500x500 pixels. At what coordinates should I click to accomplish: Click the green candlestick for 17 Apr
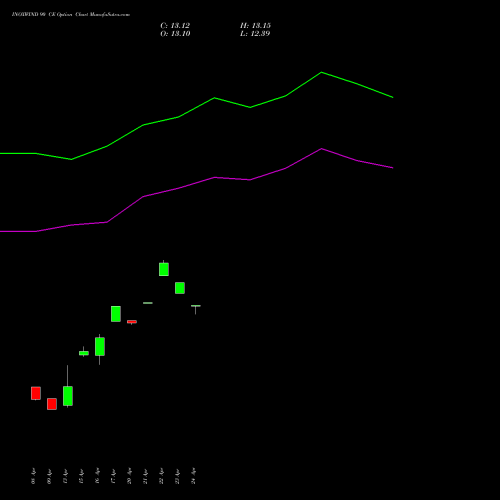click(116, 314)
